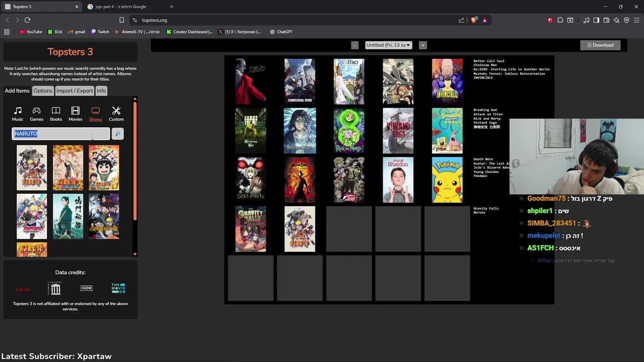Switch to the Add Items tab
The height and width of the screenshot is (362, 644).
tap(17, 90)
